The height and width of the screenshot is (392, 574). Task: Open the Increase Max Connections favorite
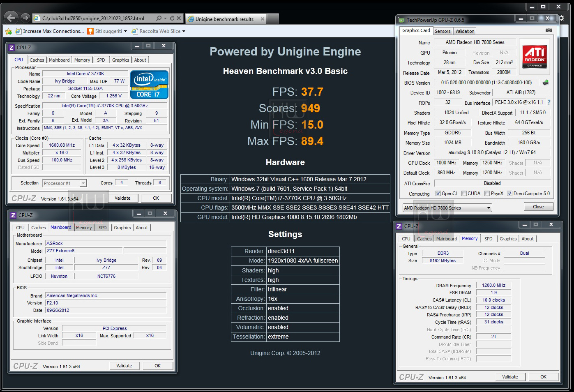click(50, 31)
